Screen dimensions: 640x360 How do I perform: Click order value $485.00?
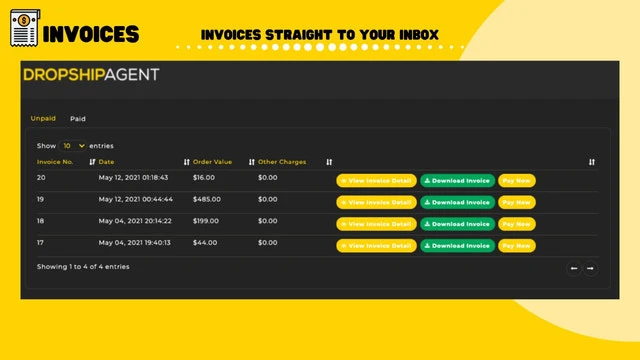click(207, 199)
